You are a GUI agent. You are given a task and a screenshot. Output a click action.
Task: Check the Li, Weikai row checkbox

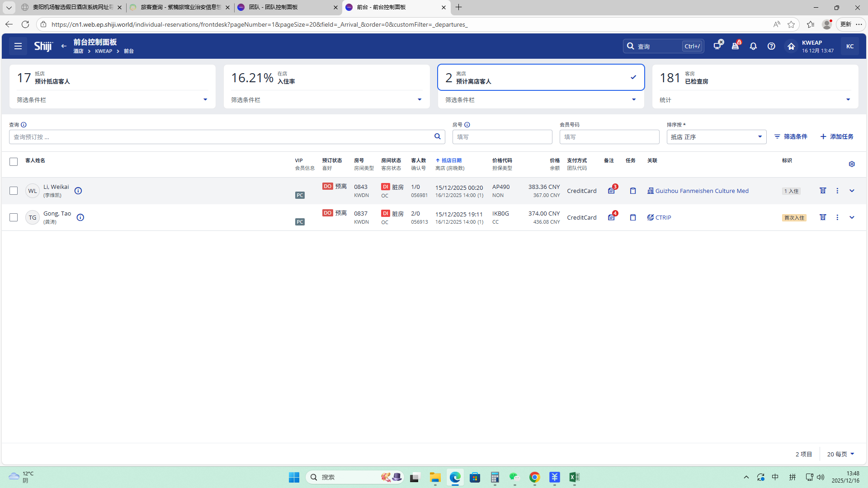click(x=14, y=191)
